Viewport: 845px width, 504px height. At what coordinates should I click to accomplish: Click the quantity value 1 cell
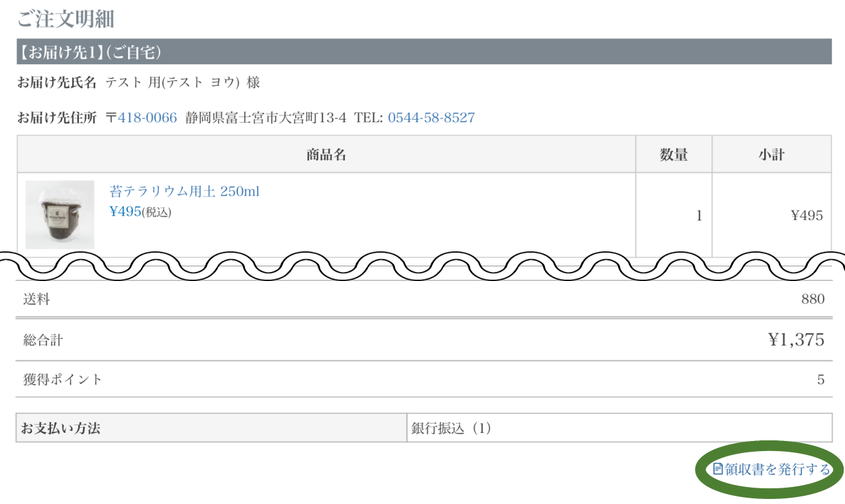(x=699, y=215)
